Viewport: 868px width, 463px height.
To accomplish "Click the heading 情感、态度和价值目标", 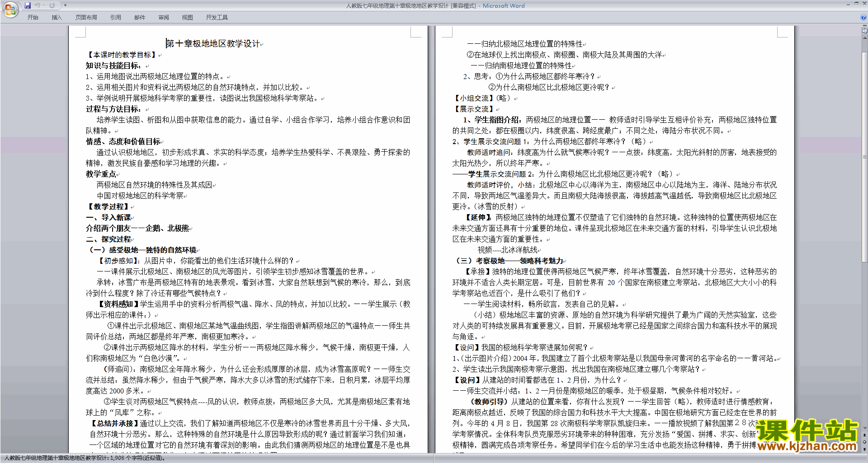I will click(123, 141).
